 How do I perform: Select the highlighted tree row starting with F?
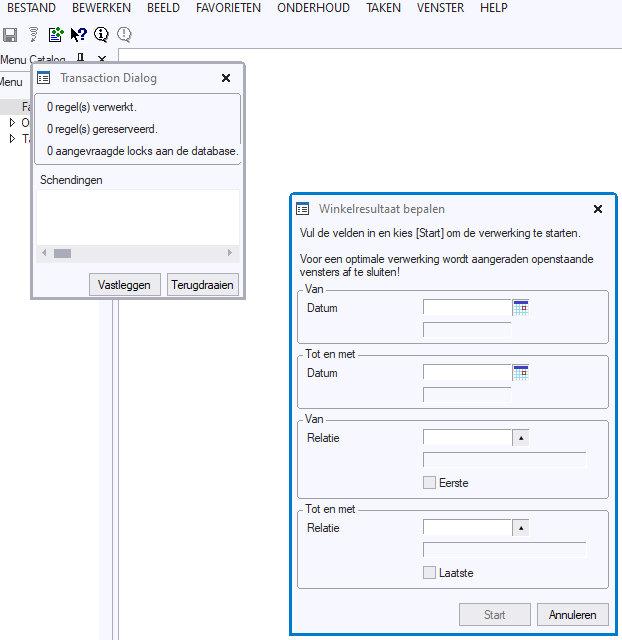point(16,107)
